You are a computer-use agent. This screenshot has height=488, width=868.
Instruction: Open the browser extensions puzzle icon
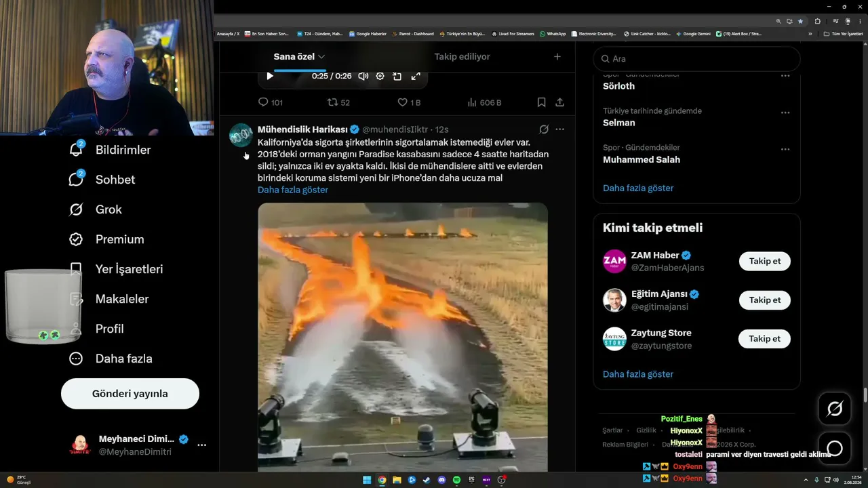pos(817,21)
